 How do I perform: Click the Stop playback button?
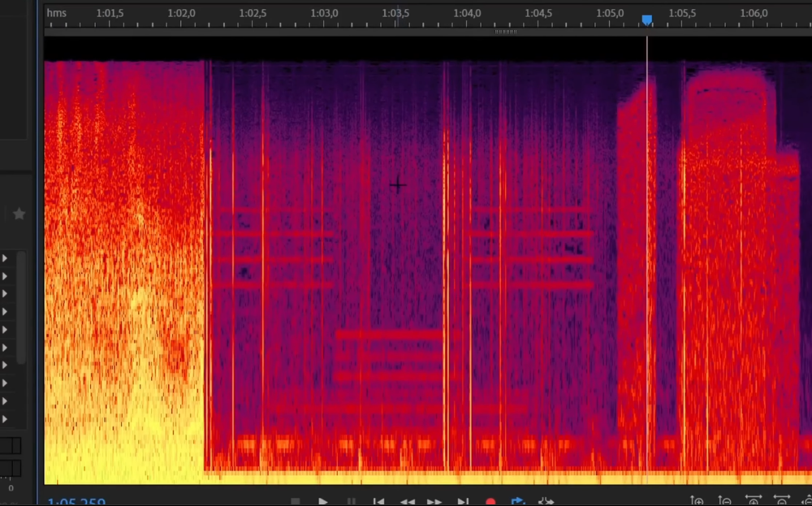(296, 502)
